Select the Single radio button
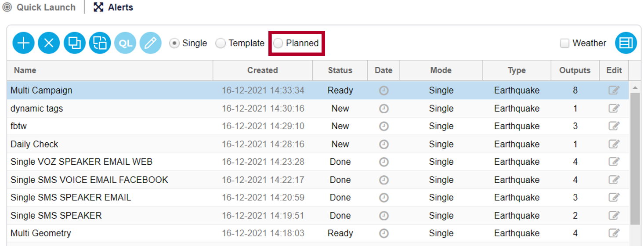Viewport: 644px width, 246px height. [174, 43]
